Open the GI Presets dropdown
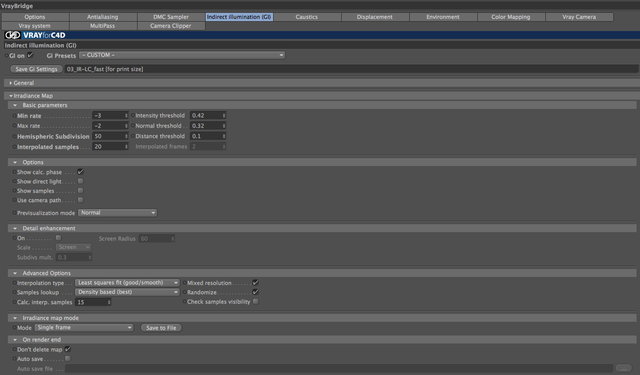This screenshot has width=640, height=375. point(182,55)
